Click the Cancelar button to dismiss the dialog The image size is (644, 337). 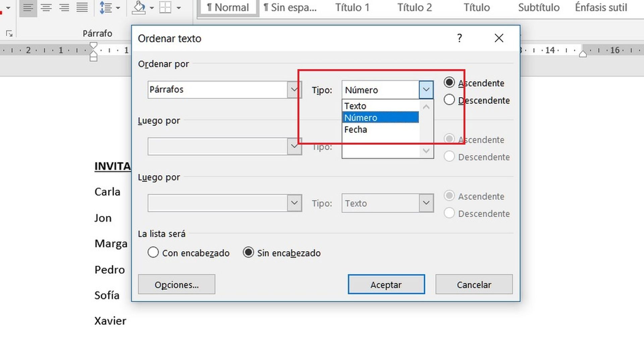click(474, 284)
